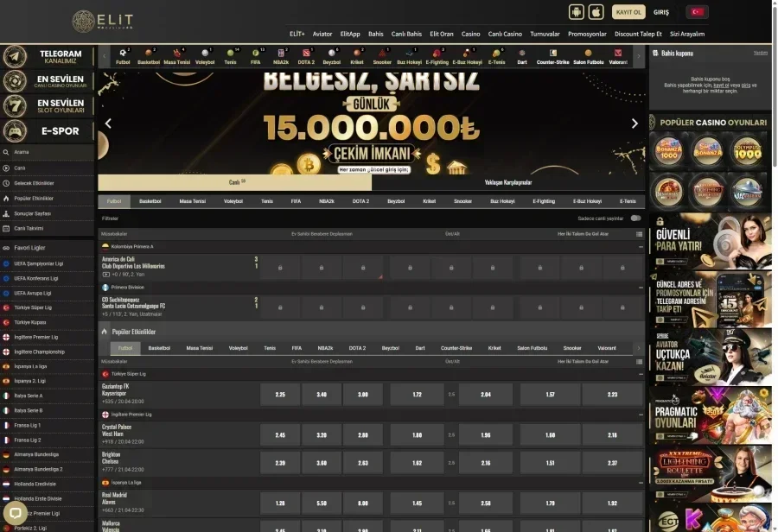Select Basketbol tab in Popüler Etkinlikler

coord(159,348)
